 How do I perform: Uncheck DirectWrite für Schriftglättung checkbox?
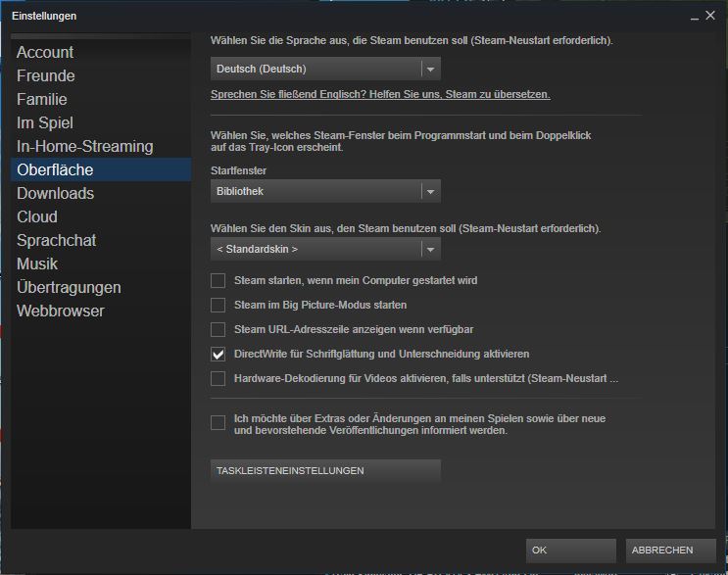coord(218,354)
